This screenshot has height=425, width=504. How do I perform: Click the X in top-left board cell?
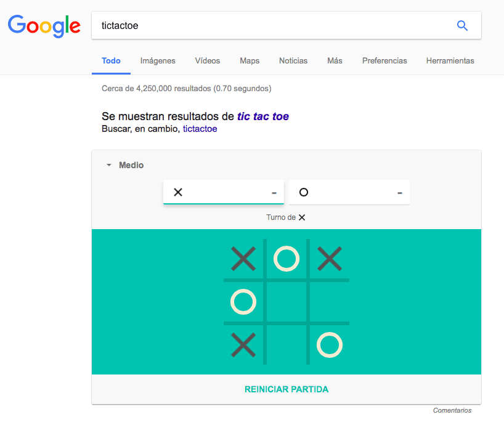[243, 259]
